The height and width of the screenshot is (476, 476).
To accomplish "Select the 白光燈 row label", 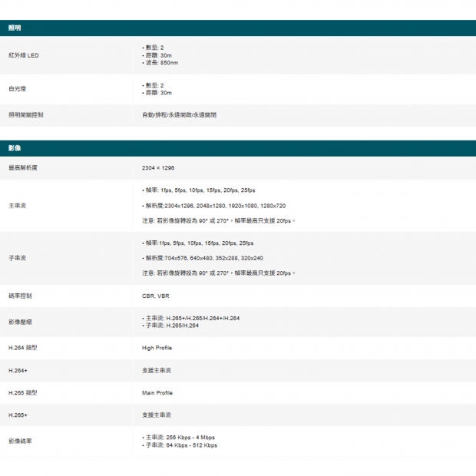I will [x=18, y=89].
